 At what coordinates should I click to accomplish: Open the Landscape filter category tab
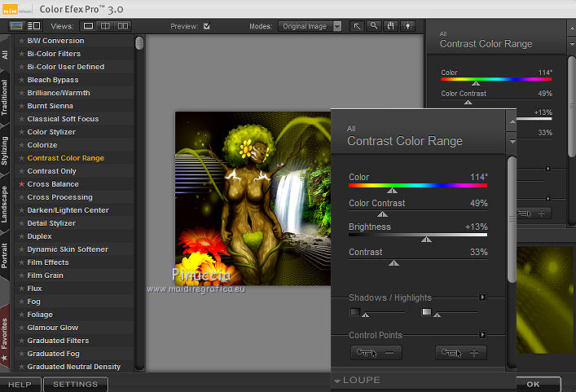6,205
